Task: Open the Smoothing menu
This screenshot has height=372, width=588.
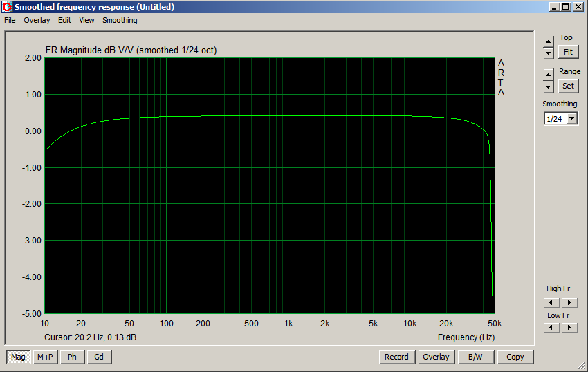Action: [120, 20]
